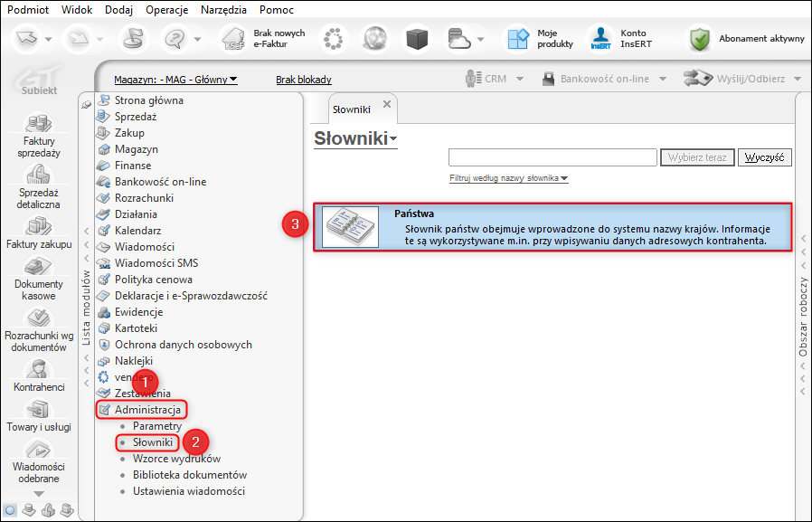Click the KSeF e-Faktur icon

click(x=234, y=40)
